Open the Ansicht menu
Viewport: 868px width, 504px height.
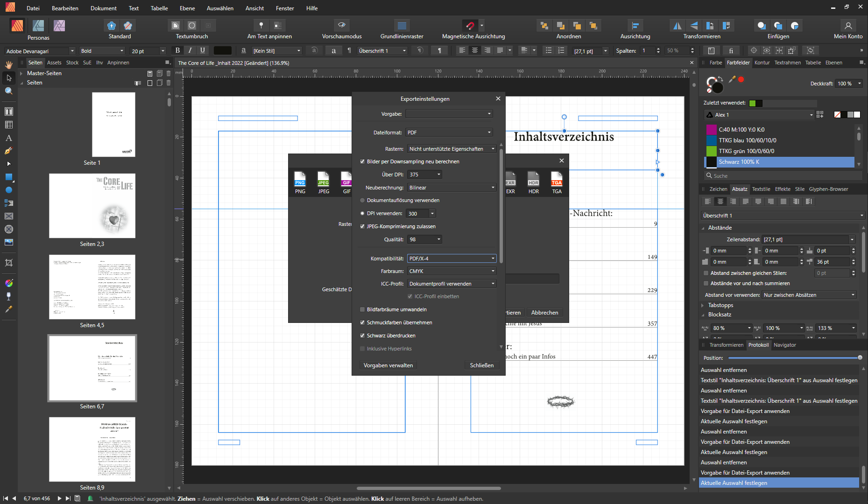coord(254,8)
